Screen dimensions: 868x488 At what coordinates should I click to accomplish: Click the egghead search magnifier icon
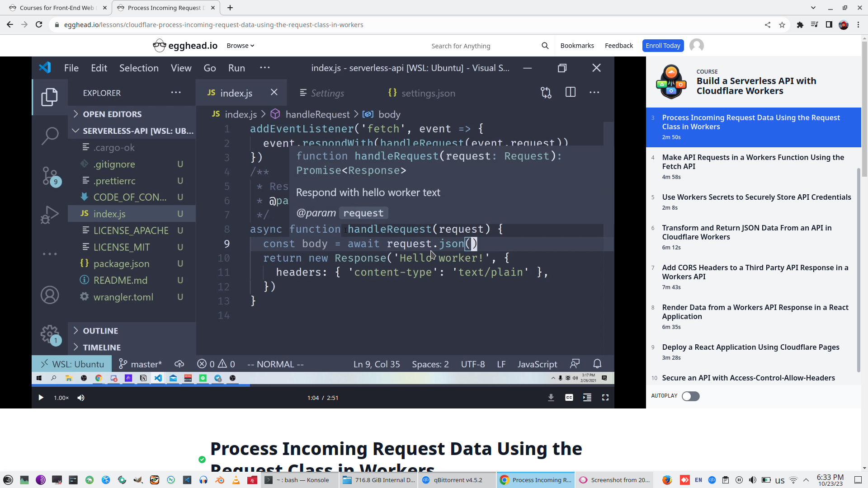click(545, 46)
